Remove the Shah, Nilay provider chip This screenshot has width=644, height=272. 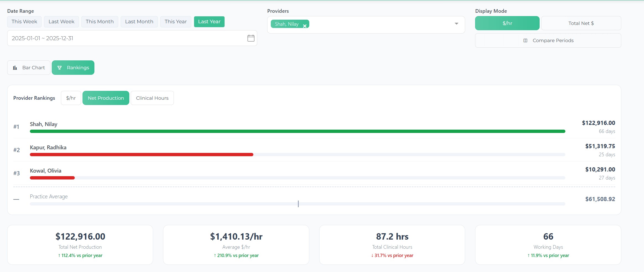coord(305,26)
